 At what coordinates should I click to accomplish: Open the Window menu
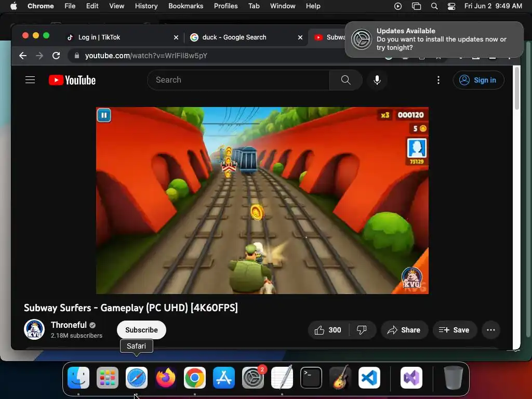(283, 6)
